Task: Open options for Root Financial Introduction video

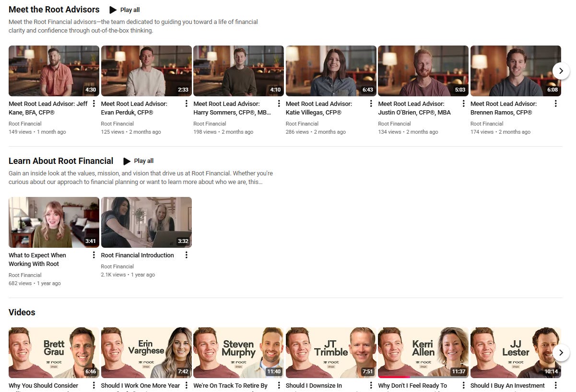Action: 187,255
